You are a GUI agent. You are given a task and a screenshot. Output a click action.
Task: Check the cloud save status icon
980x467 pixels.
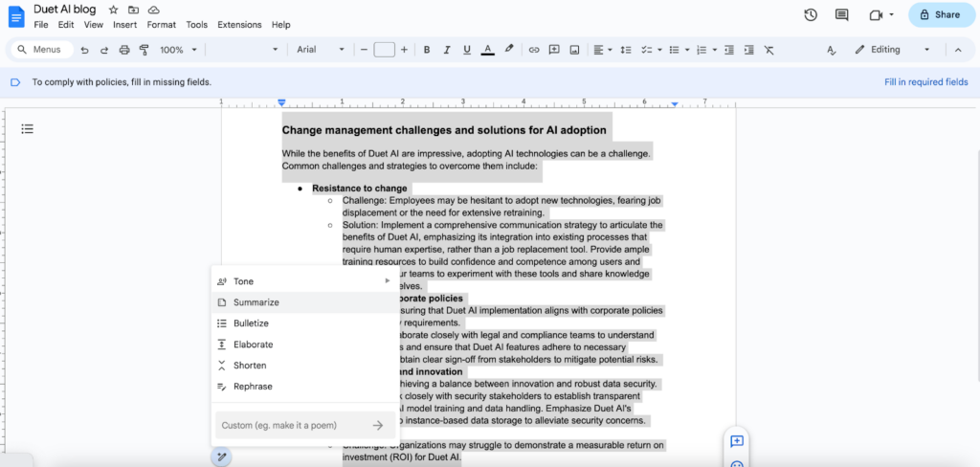click(153, 10)
